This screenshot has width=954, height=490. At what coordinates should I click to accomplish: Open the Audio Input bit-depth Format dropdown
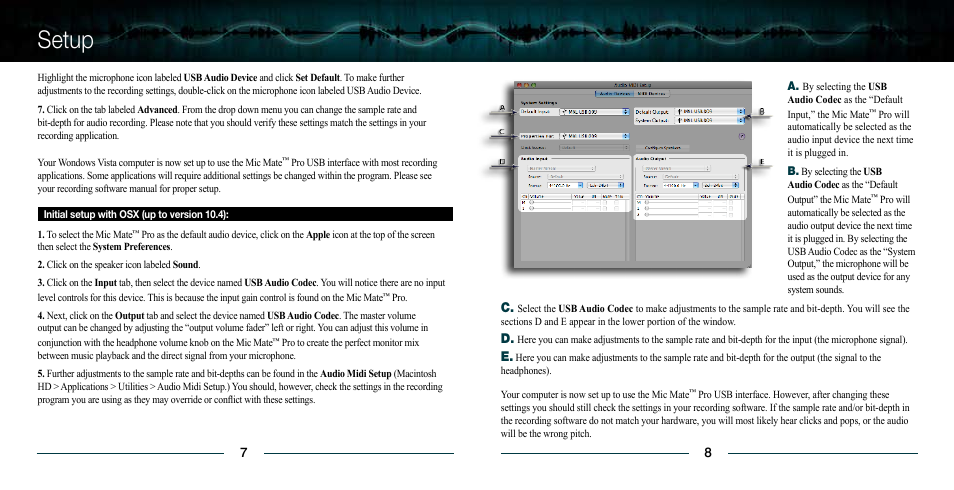click(x=605, y=185)
